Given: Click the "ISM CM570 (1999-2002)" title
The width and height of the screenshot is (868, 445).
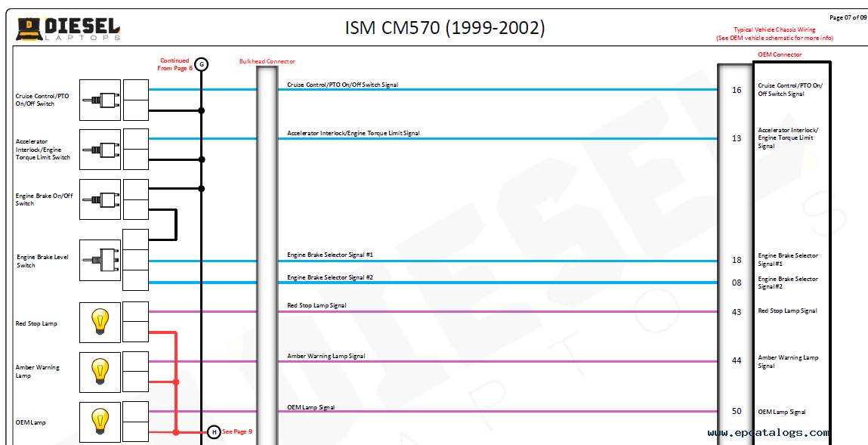Looking at the screenshot, I should click(x=445, y=28).
